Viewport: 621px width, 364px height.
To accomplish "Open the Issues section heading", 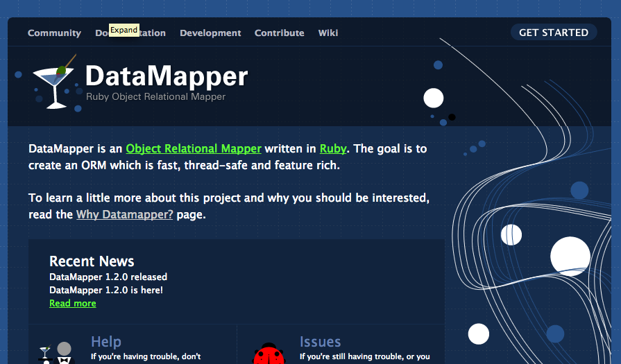I will [x=320, y=341].
